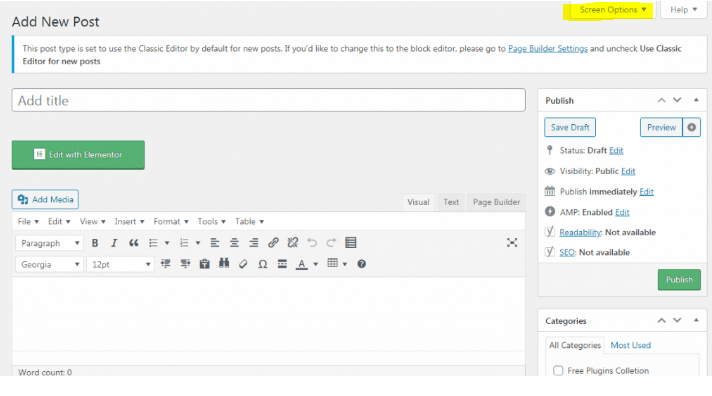This screenshot has height=396, width=712.
Task: Align text left
Action: [x=215, y=243]
